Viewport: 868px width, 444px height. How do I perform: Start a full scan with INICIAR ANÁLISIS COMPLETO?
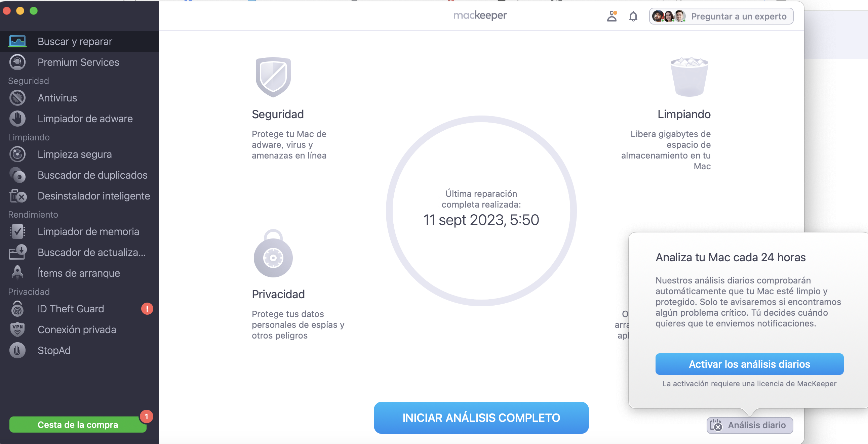481,418
